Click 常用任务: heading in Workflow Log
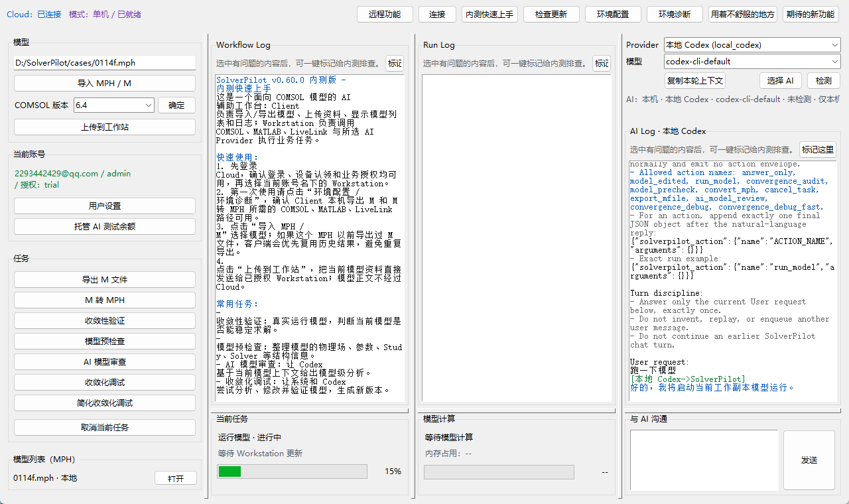849x504 pixels. 237,304
